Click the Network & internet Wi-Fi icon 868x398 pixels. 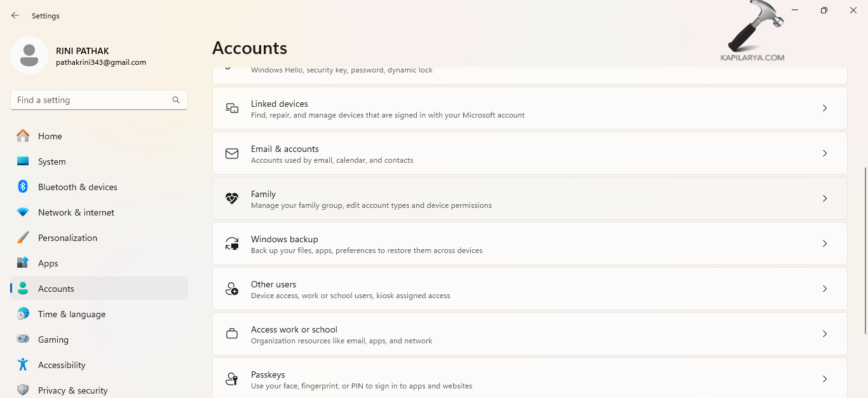click(23, 212)
